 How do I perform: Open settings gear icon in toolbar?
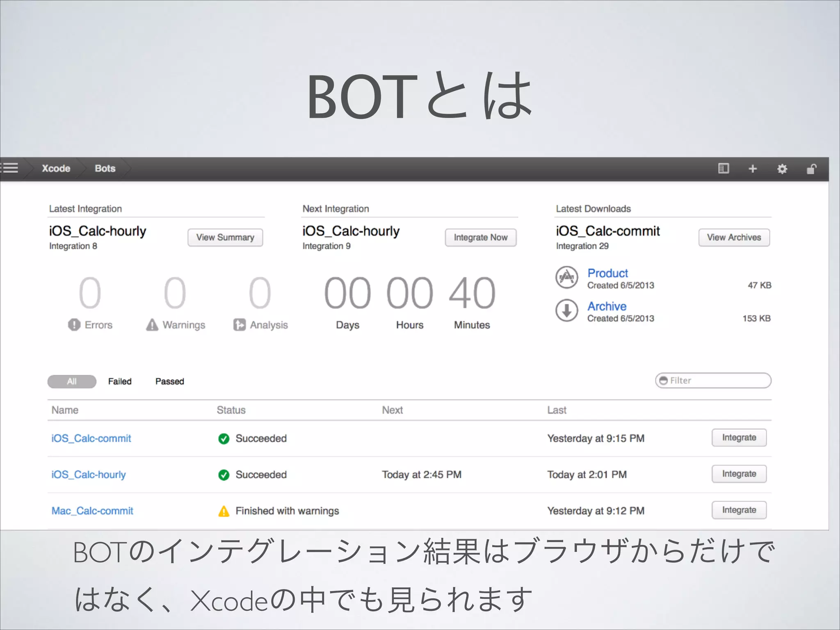tap(782, 169)
